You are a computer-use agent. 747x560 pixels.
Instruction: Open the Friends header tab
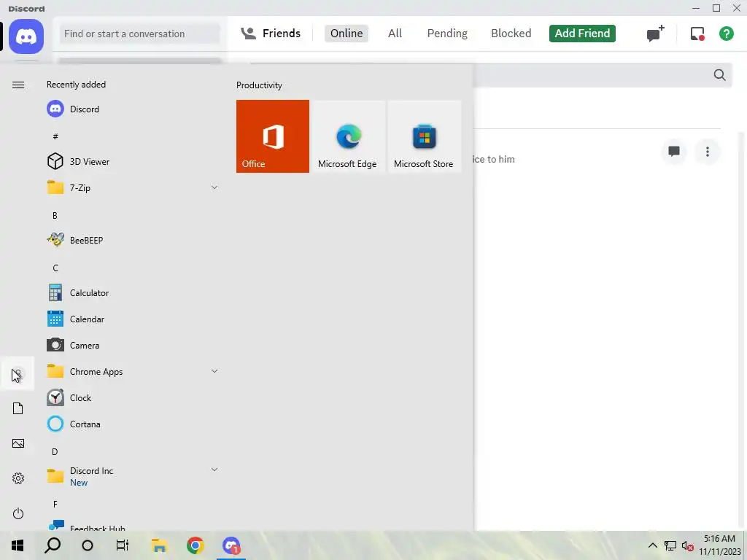click(270, 34)
